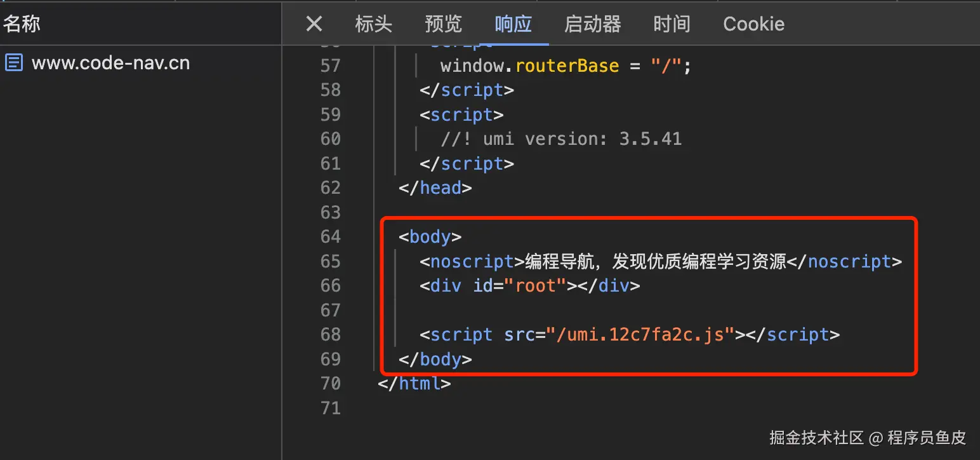This screenshot has height=460, width=980.
Task: Select the www.code-nav.cn request
Action: pos(110,63)
